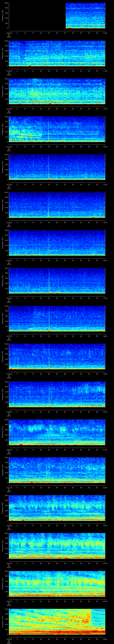
Task: Click the '6:22:00' start time label
Action: (9, 525)
